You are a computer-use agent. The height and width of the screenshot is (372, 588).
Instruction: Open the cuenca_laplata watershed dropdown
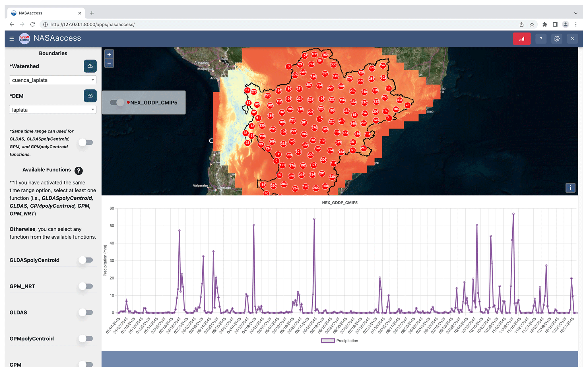pos(53,80)
